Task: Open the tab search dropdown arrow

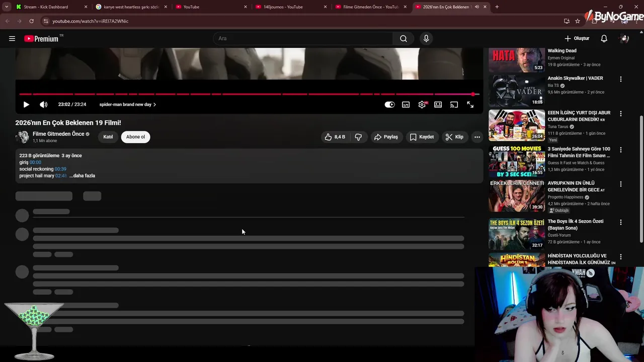Action: click(x=7, y=7)
